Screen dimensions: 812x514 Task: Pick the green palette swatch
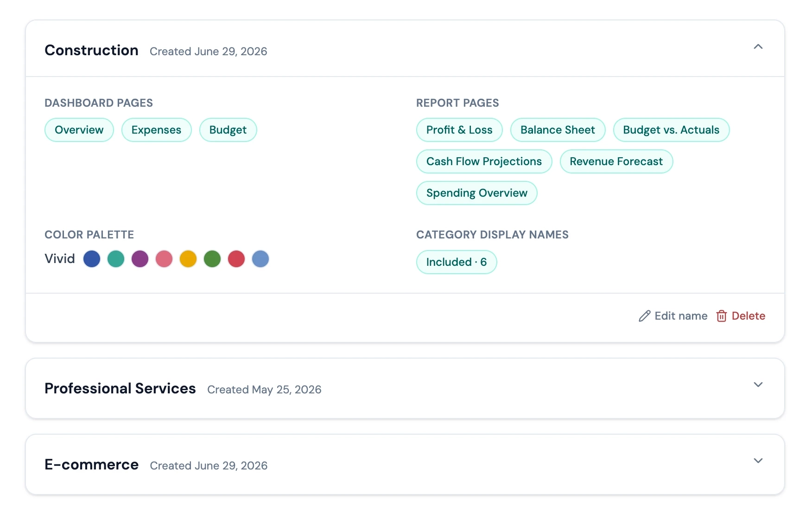click(212, 259)
